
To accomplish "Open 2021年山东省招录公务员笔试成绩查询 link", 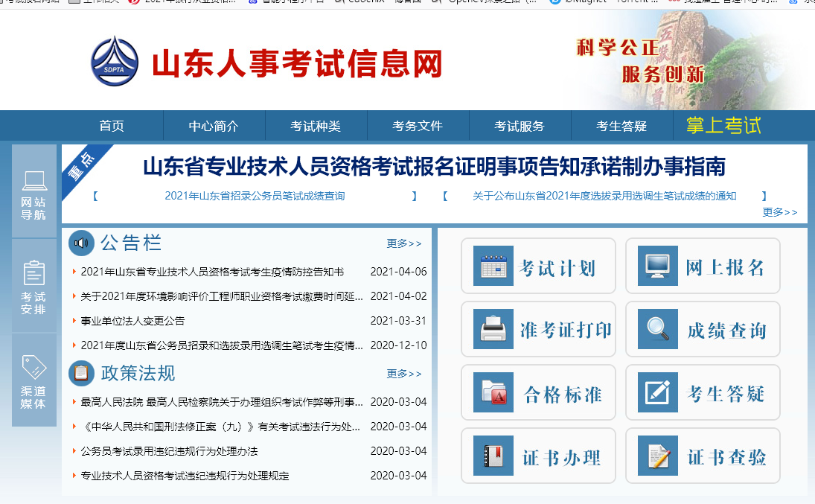I will tap(255, 197).
